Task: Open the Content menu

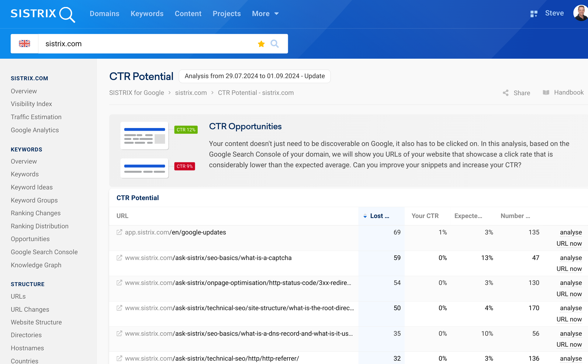Action: tap(188, 14)
